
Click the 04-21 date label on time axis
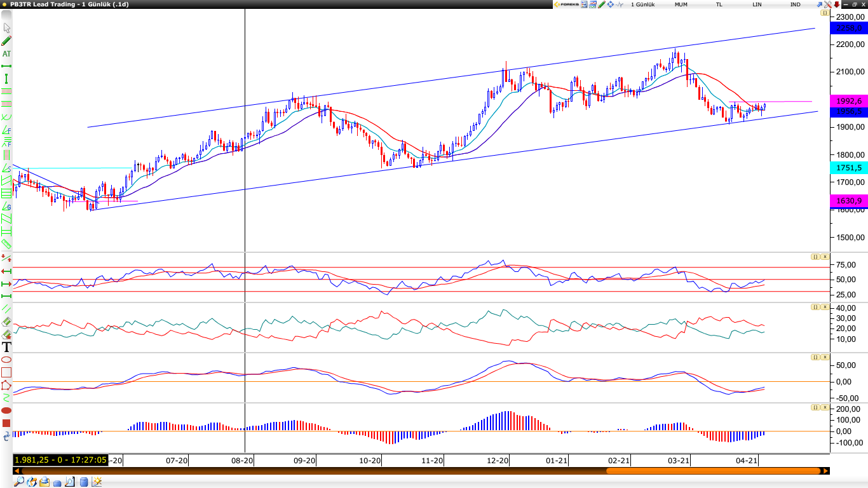(747, 461)
